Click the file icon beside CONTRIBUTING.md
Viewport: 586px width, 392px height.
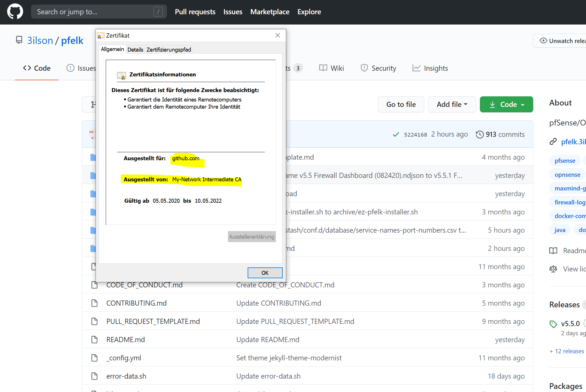click(94, 303)
